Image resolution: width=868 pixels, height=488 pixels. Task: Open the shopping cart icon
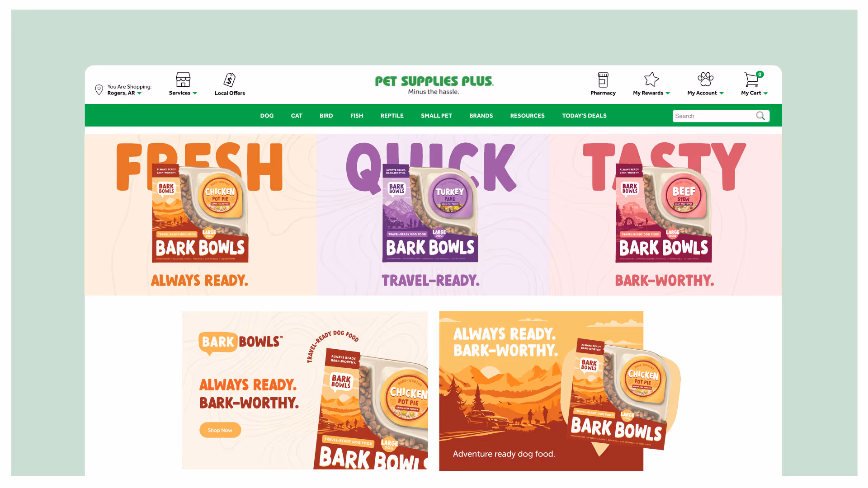pyautogui.click(x=751, y=80)
